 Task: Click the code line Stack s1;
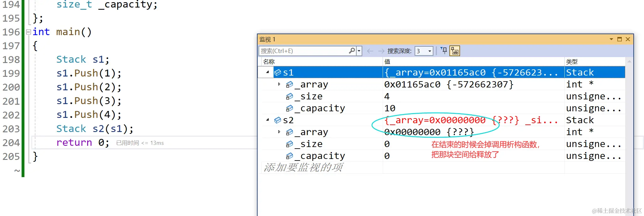pyautogui.click(x=83, y=59)
